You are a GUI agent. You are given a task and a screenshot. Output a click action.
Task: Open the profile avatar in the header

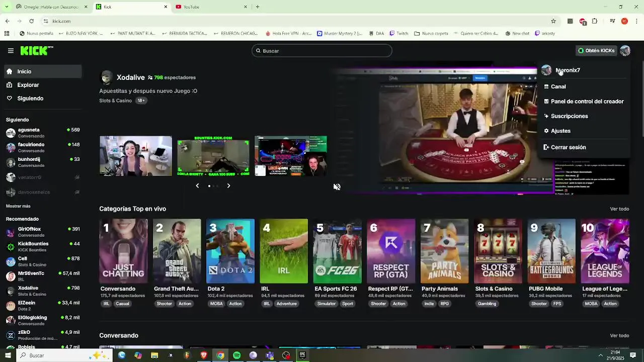tap(625, 51)
